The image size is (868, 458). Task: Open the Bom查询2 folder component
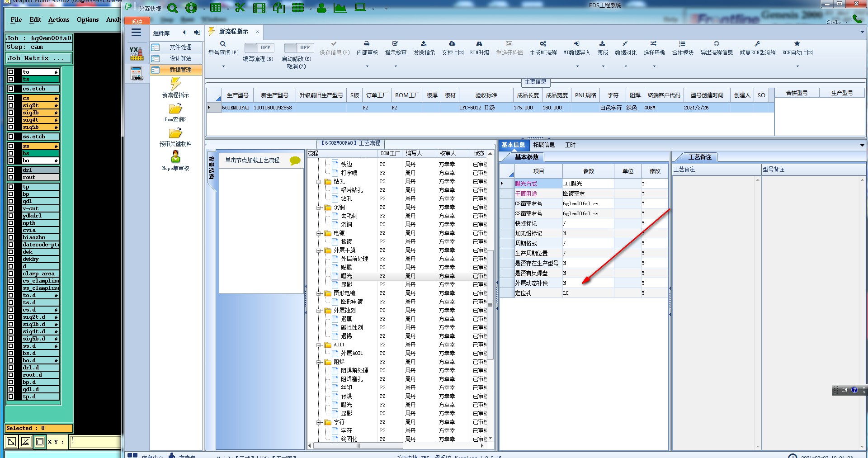[175, 113]
